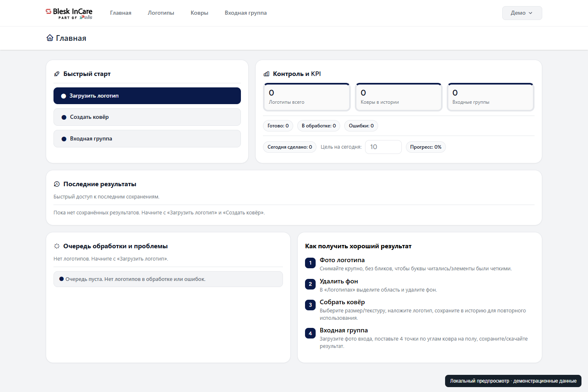
Task: Click the rocket icon next to Быстрый старт
Action: (57, 74)
